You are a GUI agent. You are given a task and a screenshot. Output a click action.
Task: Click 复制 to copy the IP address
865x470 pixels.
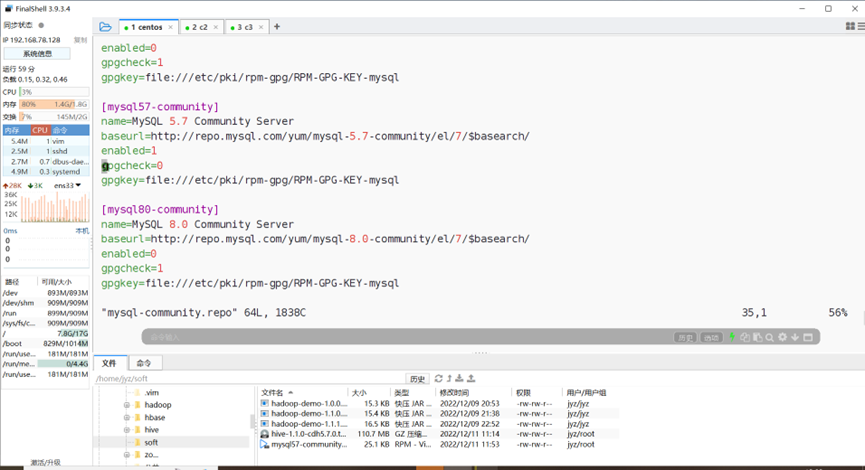point(81,40)
